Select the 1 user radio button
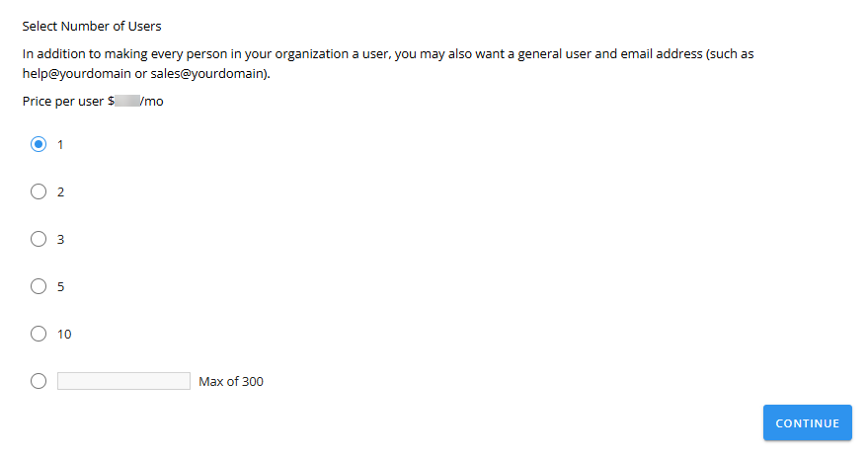868x456 pixels. pyautogui.click(x=39, y=144)
